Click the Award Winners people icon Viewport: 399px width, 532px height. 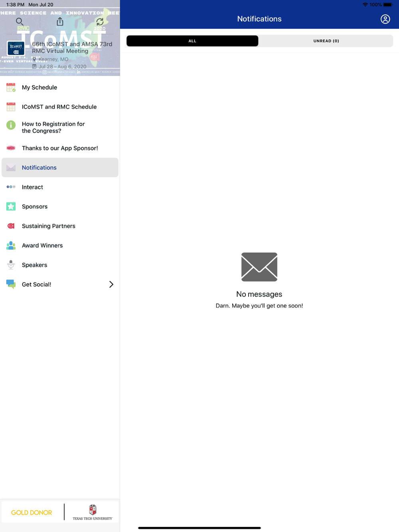(11, 246)
